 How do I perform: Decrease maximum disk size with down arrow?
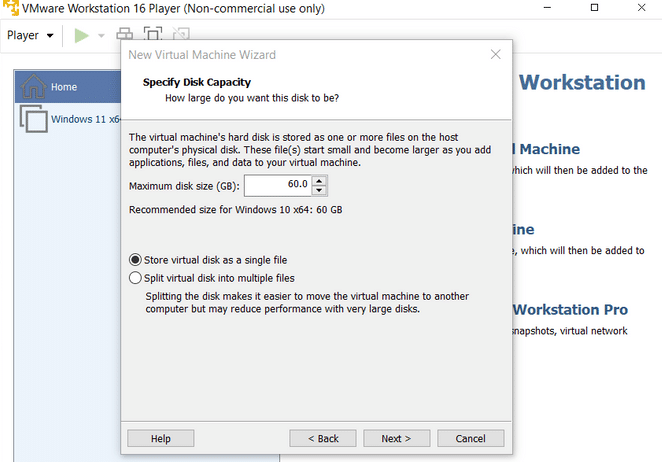point(319,191)
